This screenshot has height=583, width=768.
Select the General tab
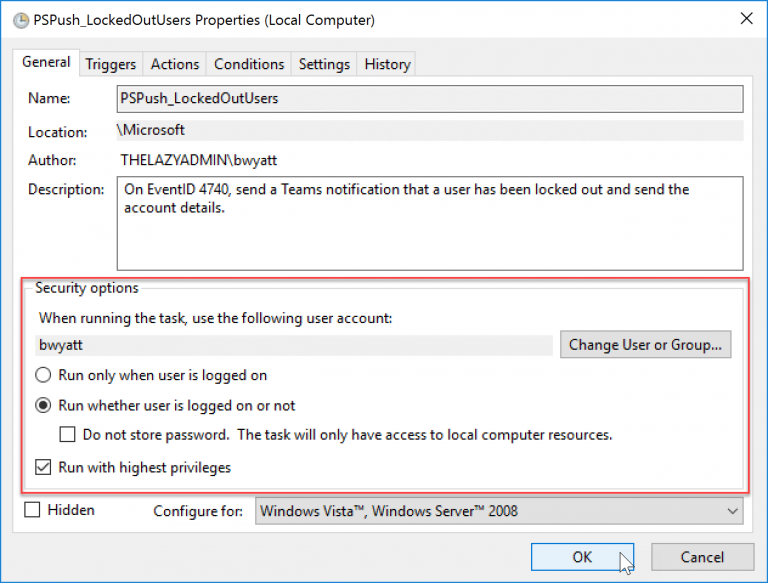pyautogui.click(x=46, y=63)
